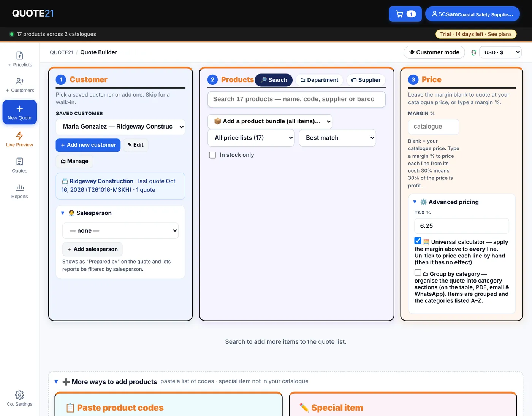Open the Sam Coastal Safety Supplies account menu
This screenshot has width=532, height=416.
[472, 14]
